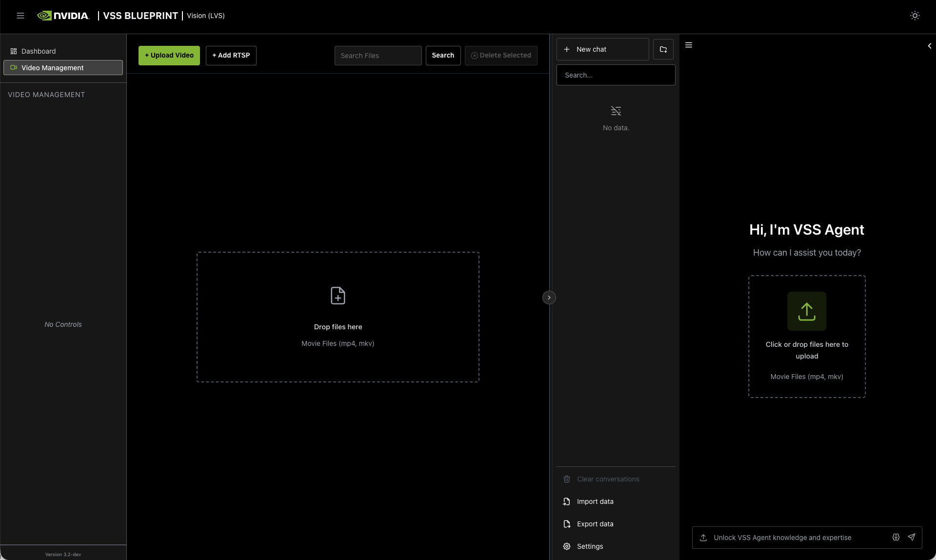This screenshot has width=936, height=560.
Task: Open the Dashboard sidebar item
Action: [63, 51]
